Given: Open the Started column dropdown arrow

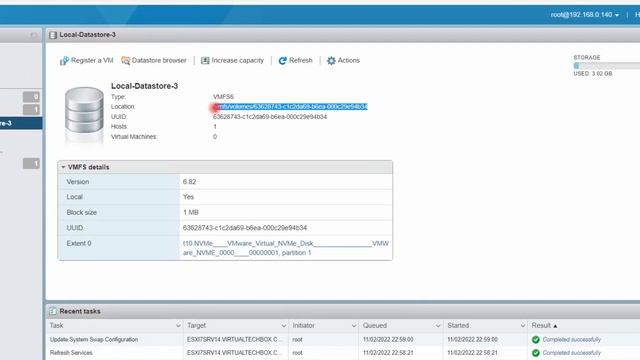Looking at the screenshot, I should point(522,326).
